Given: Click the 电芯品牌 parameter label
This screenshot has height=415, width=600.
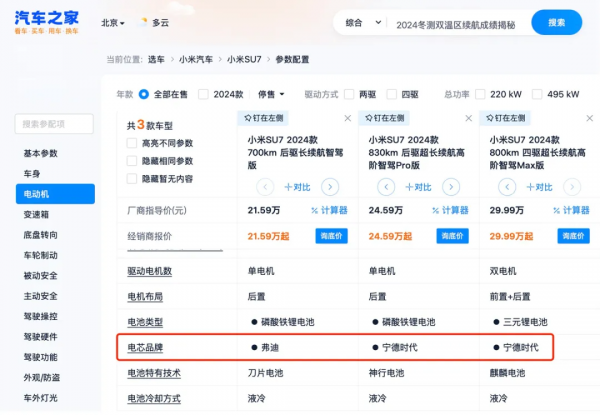Looking at the screenshot, I should (x=145, y=348).
